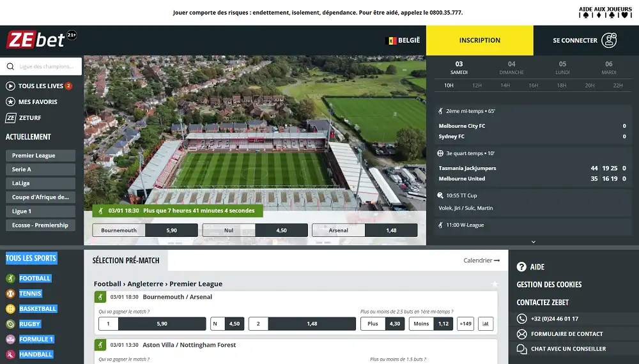Favorite the Premier League with star
Image resolution: width=639 pixels, height=364 pixels.
coord(494,284)
